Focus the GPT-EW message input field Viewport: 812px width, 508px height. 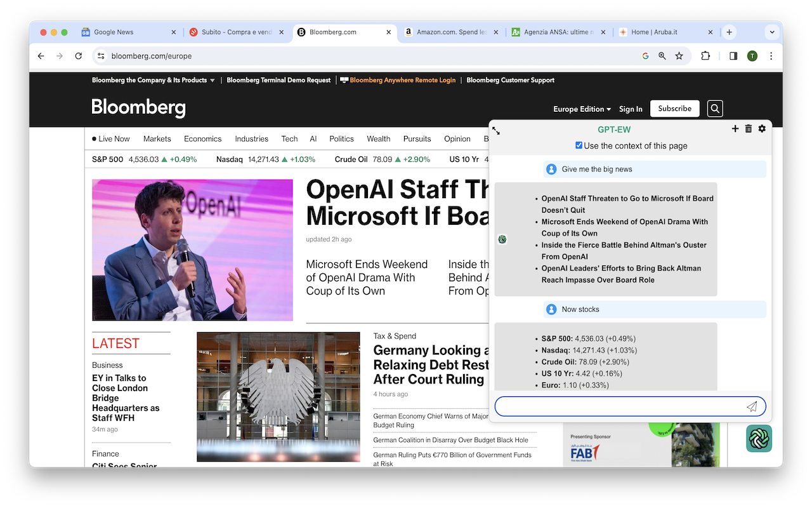631,406
